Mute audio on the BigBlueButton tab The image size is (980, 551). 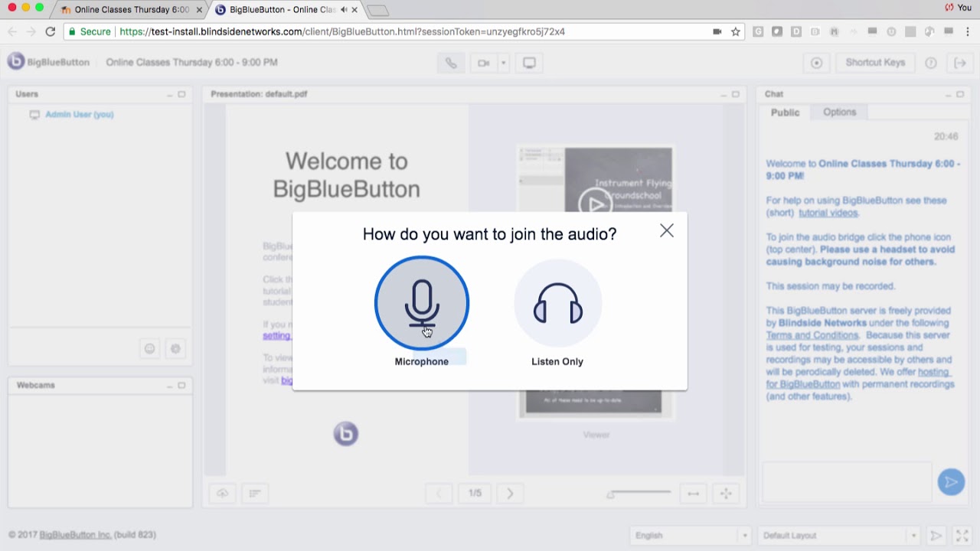tap(344, 10)
